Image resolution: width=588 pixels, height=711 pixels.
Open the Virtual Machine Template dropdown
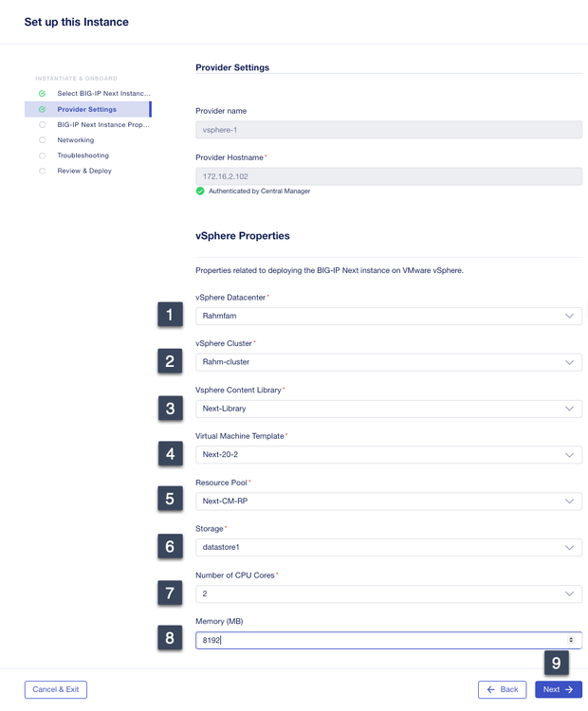388,455
